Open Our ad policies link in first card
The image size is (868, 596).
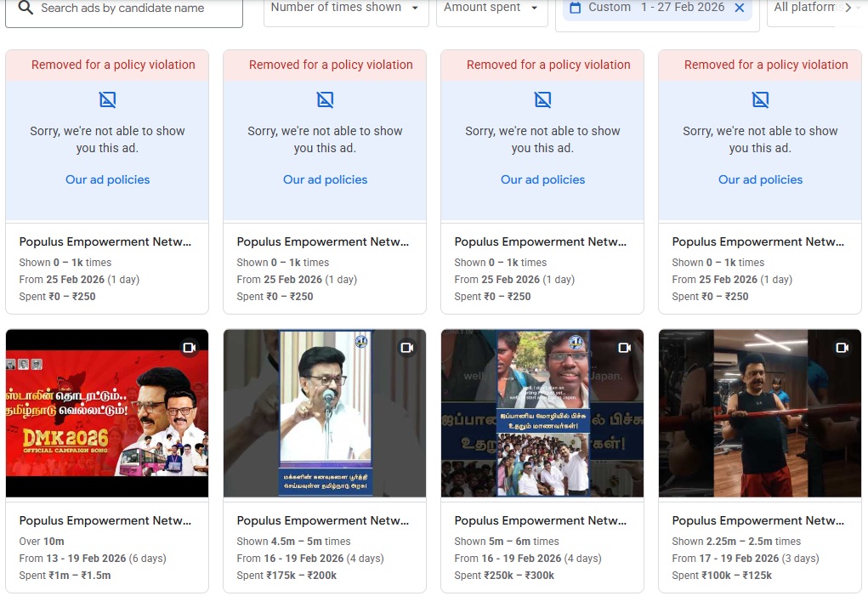coord(107,179)
